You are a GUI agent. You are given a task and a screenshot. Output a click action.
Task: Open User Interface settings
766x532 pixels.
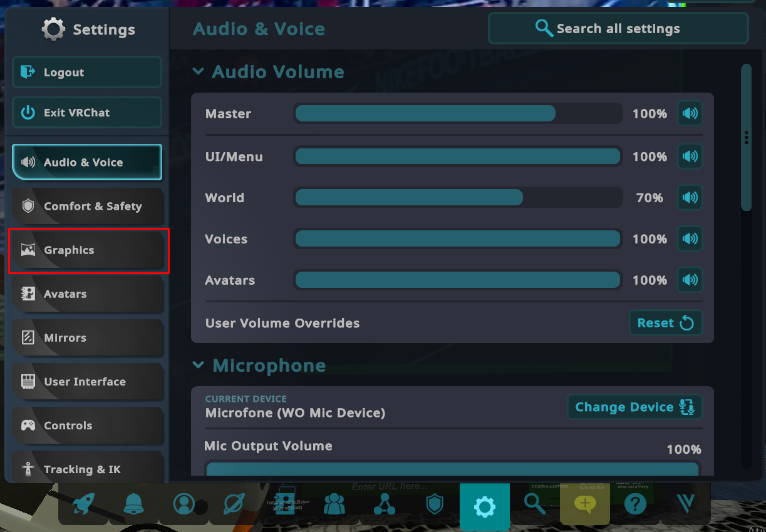click(x=87, y=381)
